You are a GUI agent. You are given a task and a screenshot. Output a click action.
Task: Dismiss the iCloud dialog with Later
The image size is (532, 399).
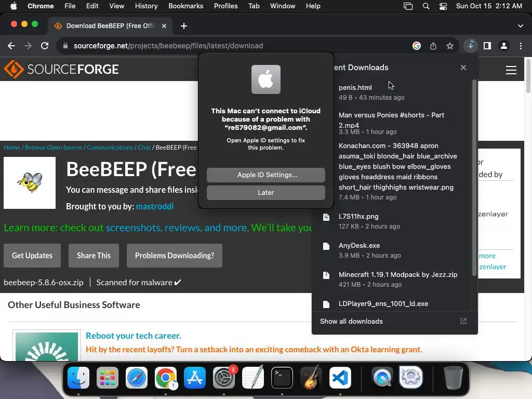[x=265, y=192]
